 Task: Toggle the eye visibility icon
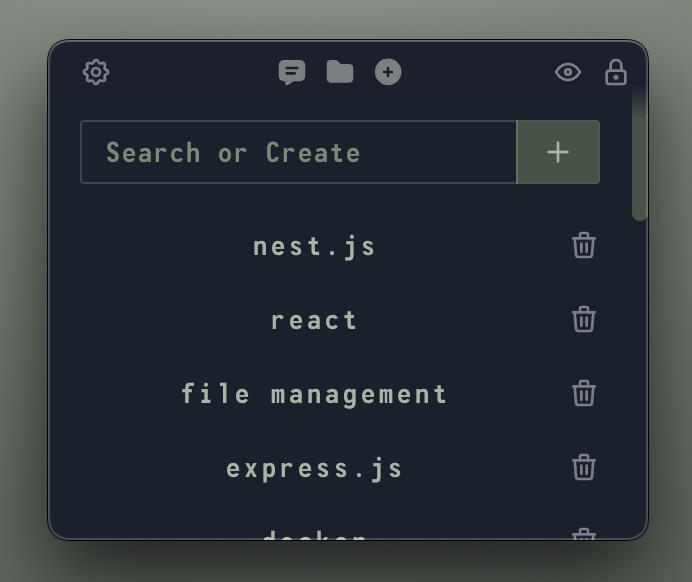(568, 72)
